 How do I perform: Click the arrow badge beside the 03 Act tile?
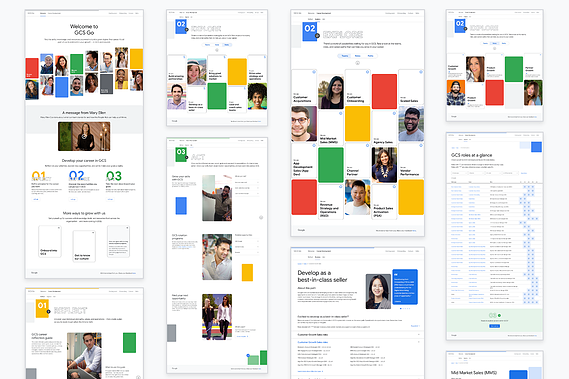187,158
